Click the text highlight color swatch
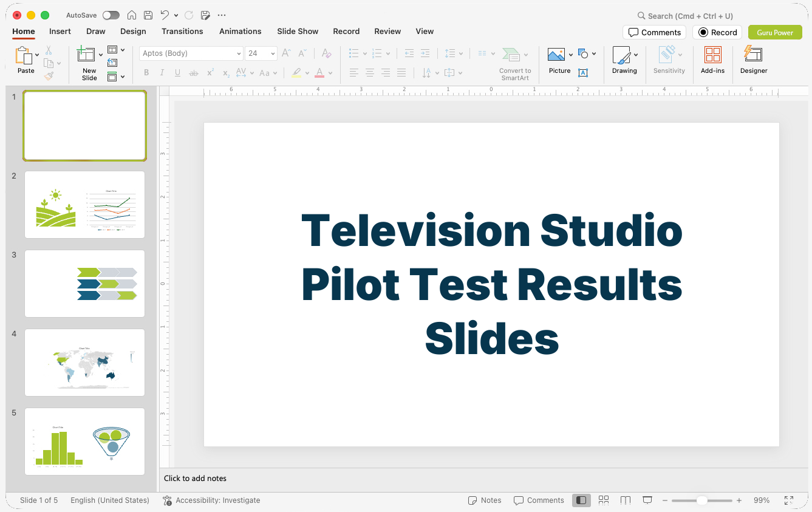This screenshot has width=812, height=512. 296,73
